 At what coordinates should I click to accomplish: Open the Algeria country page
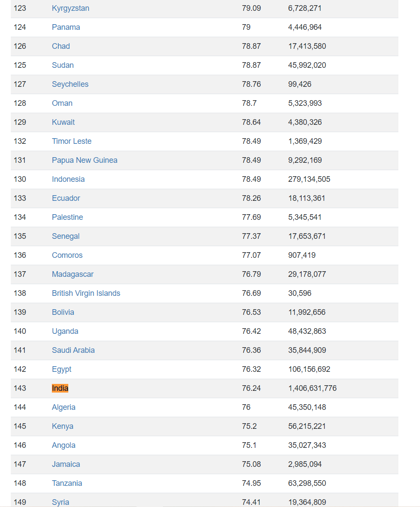click(x=64, y=407)
